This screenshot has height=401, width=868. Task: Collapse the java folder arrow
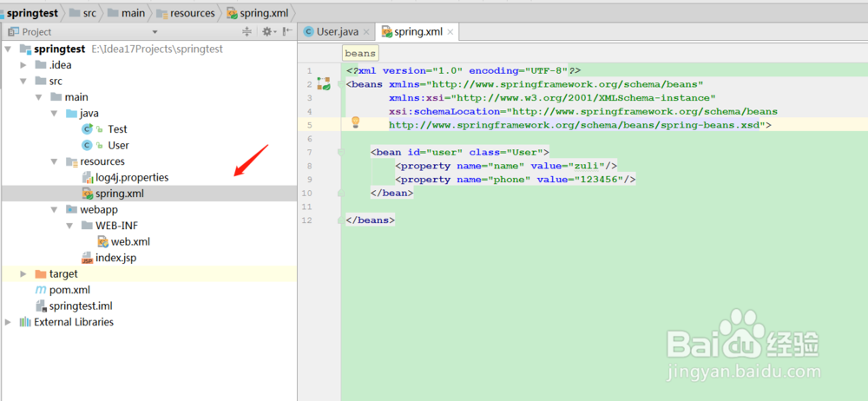coord(54,113)
